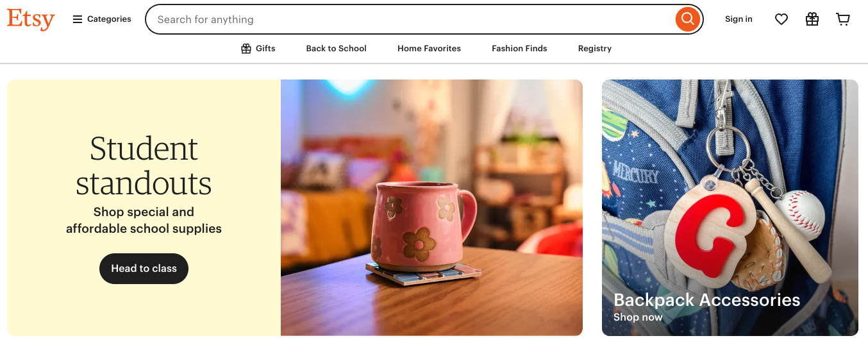Image resolution: width=868 pixels, height=345 pixels.
Task: Go to Back to School section
Action: click(x=336, y=49)
